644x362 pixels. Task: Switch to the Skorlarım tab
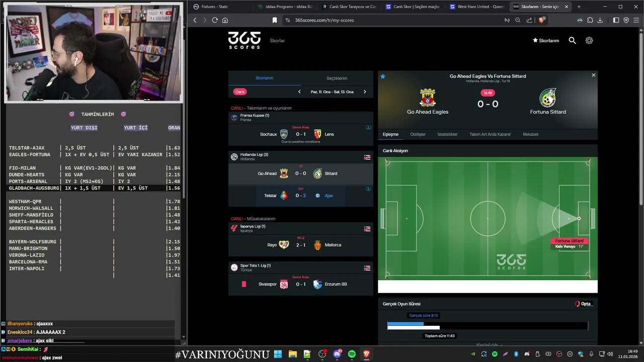point(264,78)
